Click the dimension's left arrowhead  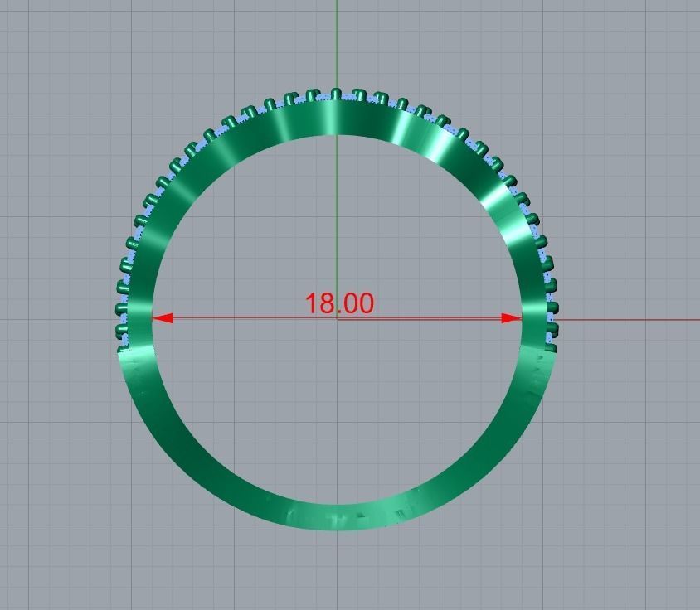(x=163, y=318)
